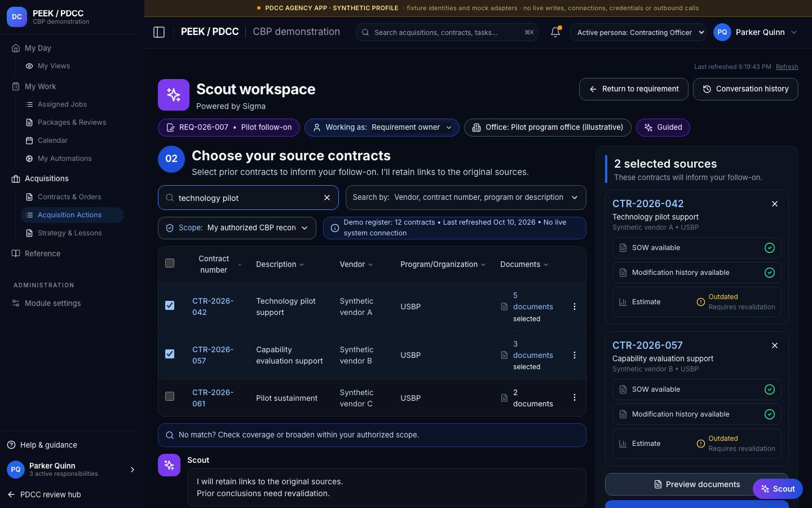Screen dimensions: 812x508
Task: Open Packages & Reviews
Action: point(72,122)
